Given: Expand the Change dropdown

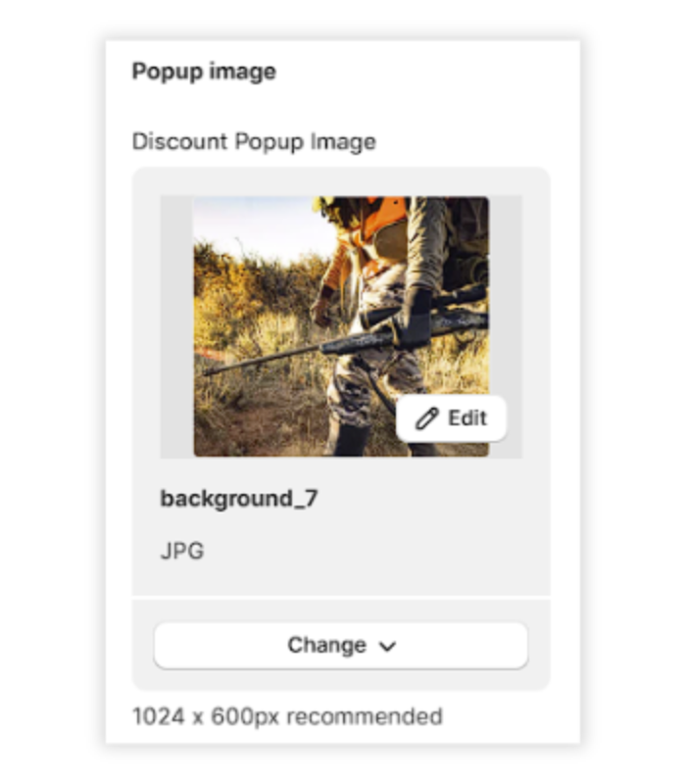Looking at the screenshot, I should [341, 645].
